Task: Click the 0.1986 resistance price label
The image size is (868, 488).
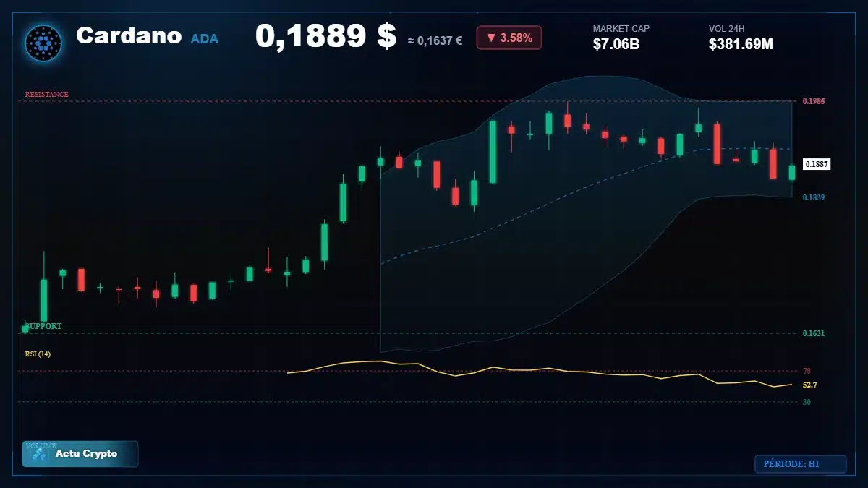Action: [x=814, y=101]
